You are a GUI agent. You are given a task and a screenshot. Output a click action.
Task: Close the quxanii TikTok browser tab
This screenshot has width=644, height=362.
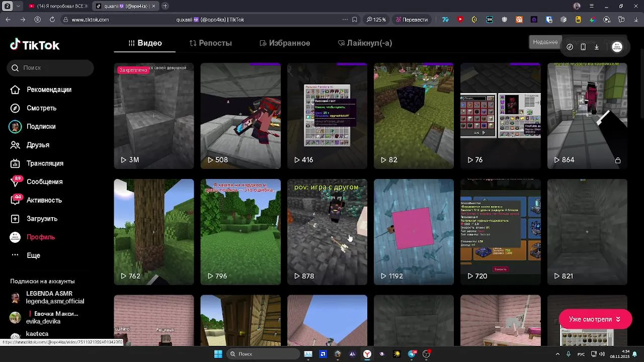pos(154,6)
